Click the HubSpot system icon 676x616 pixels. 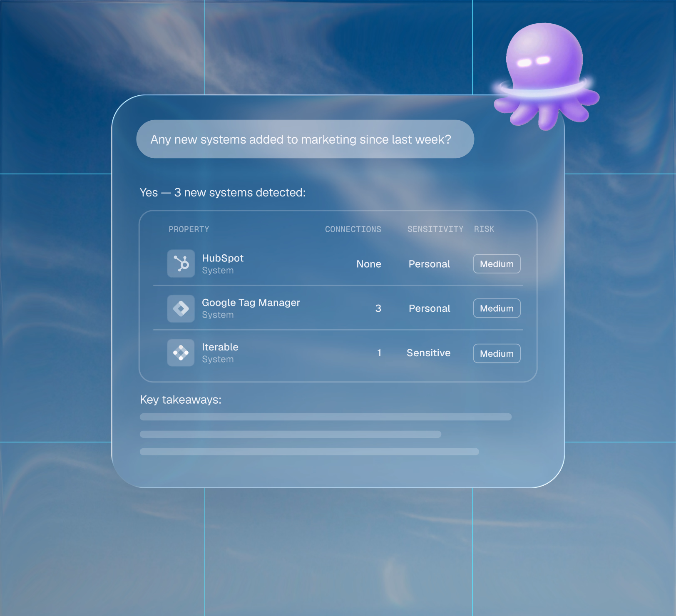pyautogui.click(x=181, y=263)
